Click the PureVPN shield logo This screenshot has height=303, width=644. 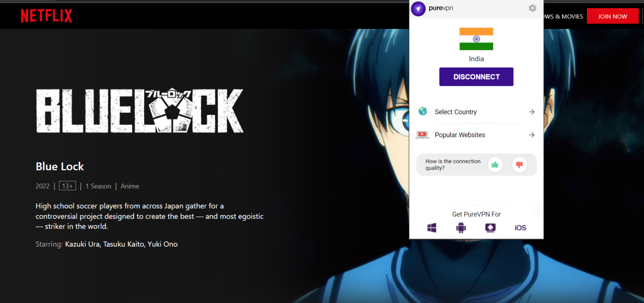(418, 8)
